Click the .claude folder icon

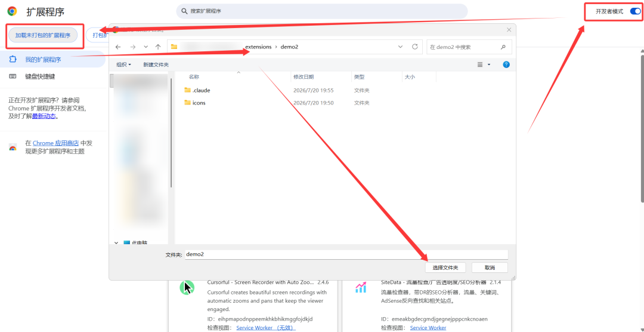point(188,90)
